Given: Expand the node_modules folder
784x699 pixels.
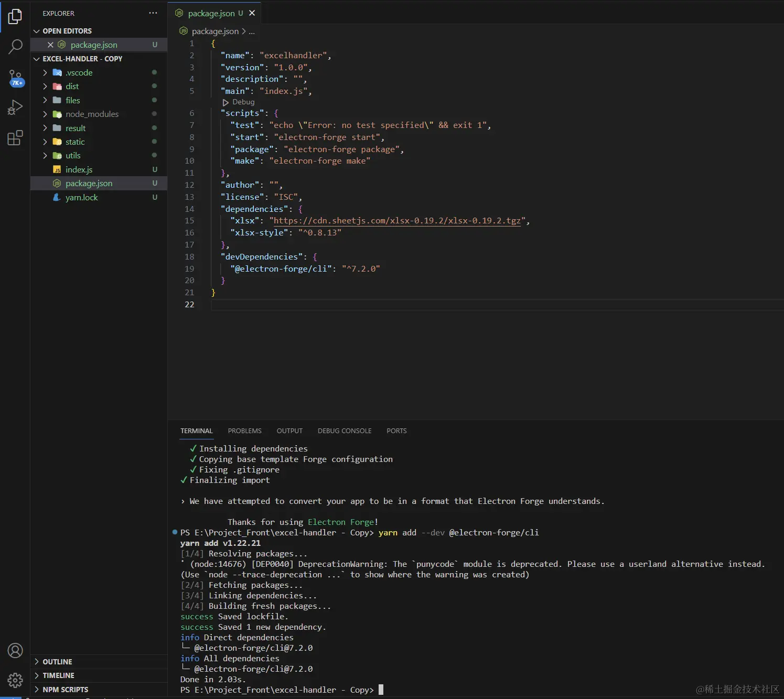Looking at the screenshot, I should pyautogui.click(x=45, y=114).
